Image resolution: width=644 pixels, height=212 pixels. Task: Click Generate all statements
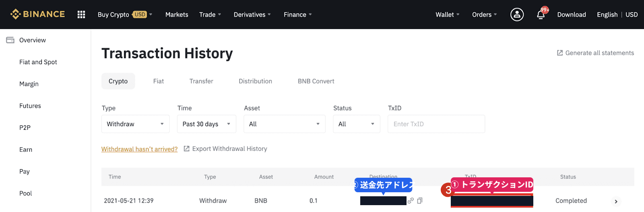tap(595, 53)
